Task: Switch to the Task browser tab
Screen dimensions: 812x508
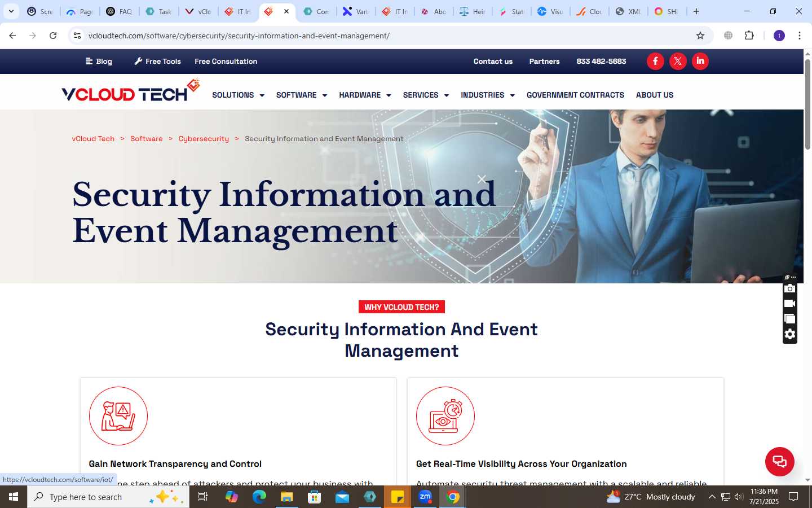Action: tap(158, 11)
